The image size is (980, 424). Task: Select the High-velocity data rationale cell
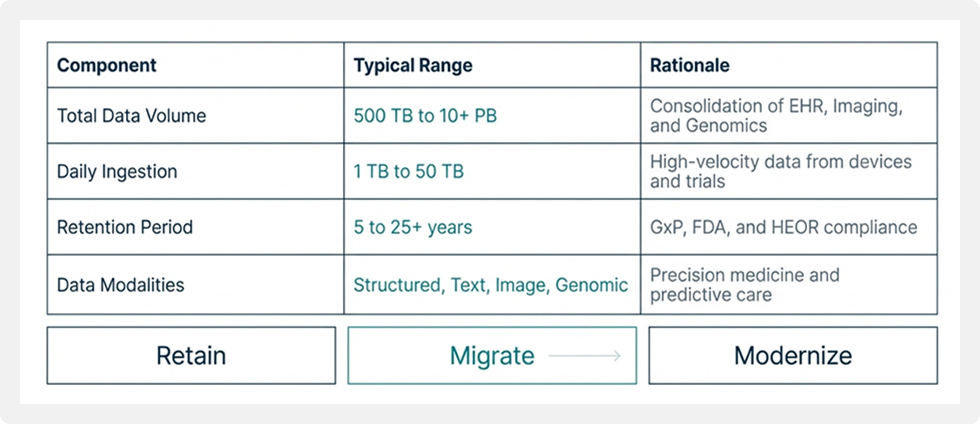(781, 171)
